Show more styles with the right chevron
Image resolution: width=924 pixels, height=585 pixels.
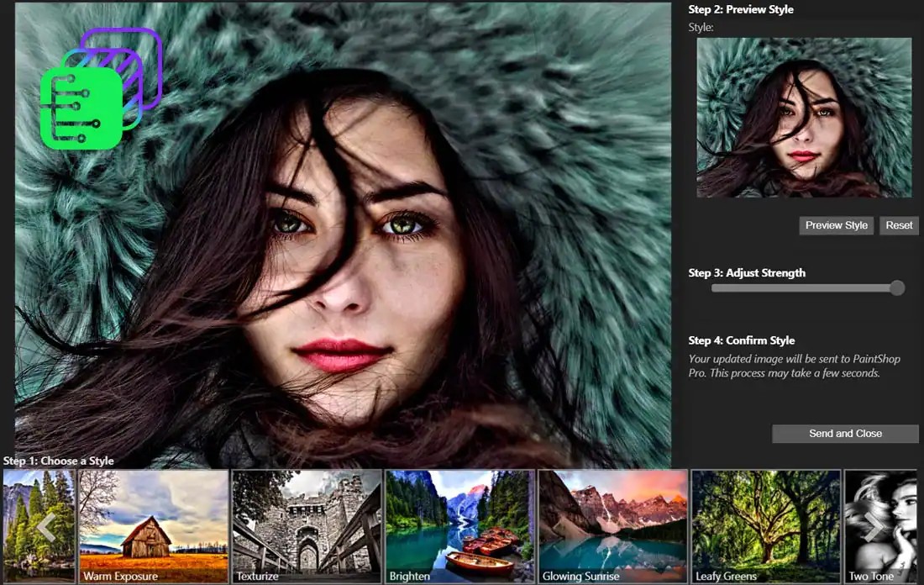click(874, 527)
